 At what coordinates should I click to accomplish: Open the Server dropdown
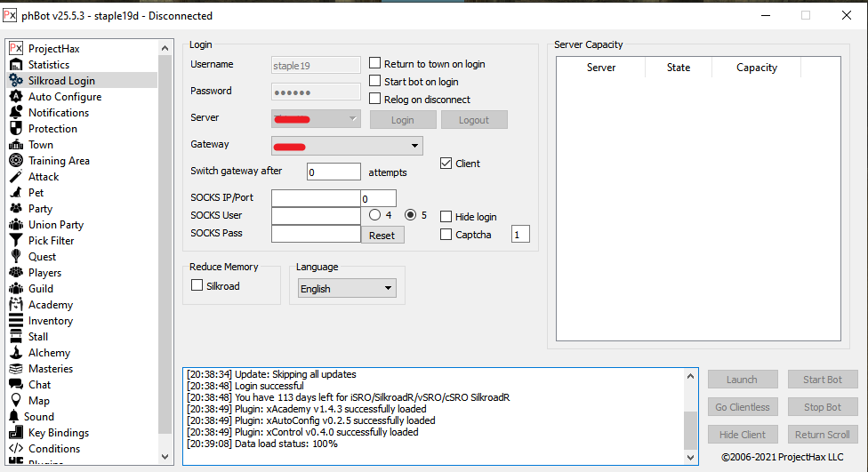352,118
